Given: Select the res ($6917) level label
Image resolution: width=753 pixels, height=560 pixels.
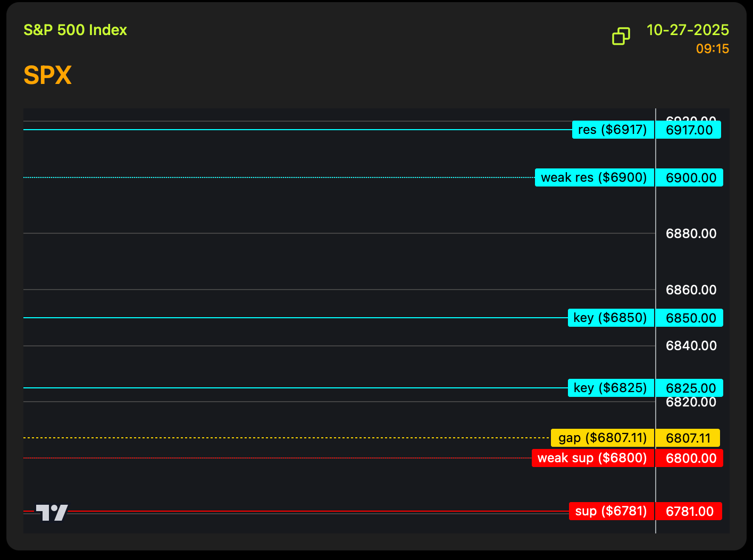Looking at the screenshot, I should click(613, 130).
